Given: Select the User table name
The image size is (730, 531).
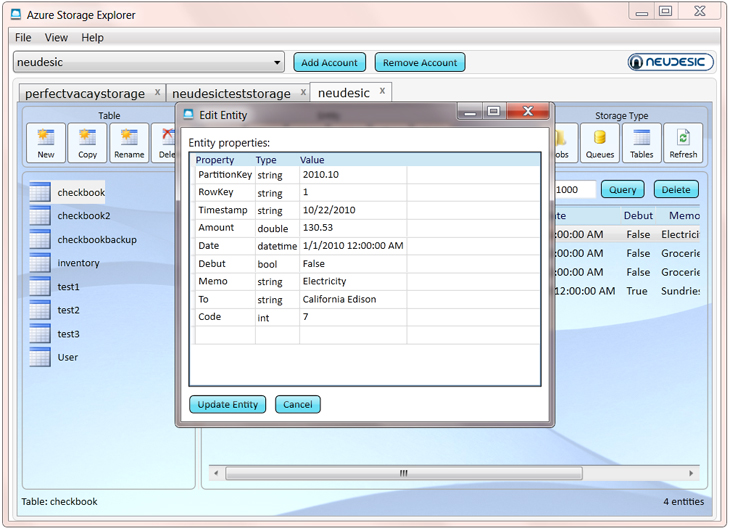Looking at the screenshot, I should [68, 357].
